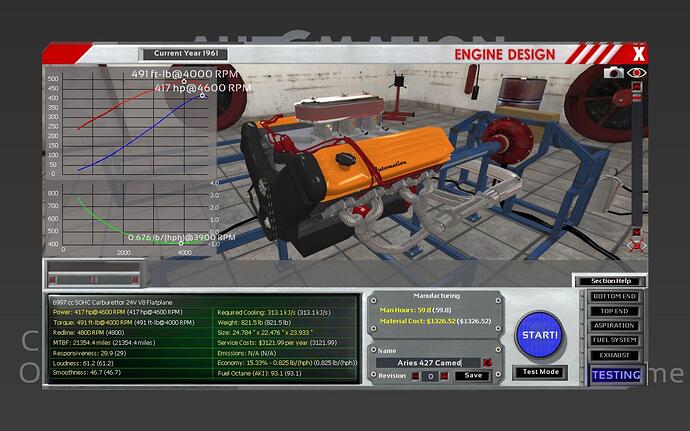Screen dimensions: 690x431
Task: Toggle Test Mode
Action: click(x=540, y=372)
